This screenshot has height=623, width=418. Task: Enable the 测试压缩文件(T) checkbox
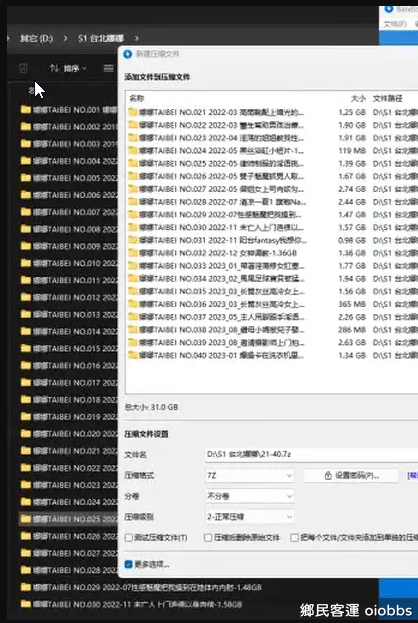pyautogui.click(x=129, y=538)
